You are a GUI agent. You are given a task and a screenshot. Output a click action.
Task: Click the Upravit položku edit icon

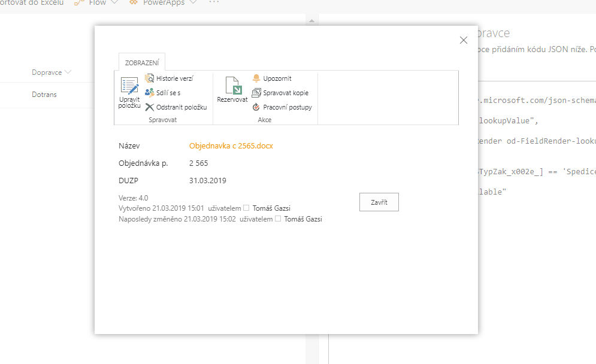(x=129, y=86)
